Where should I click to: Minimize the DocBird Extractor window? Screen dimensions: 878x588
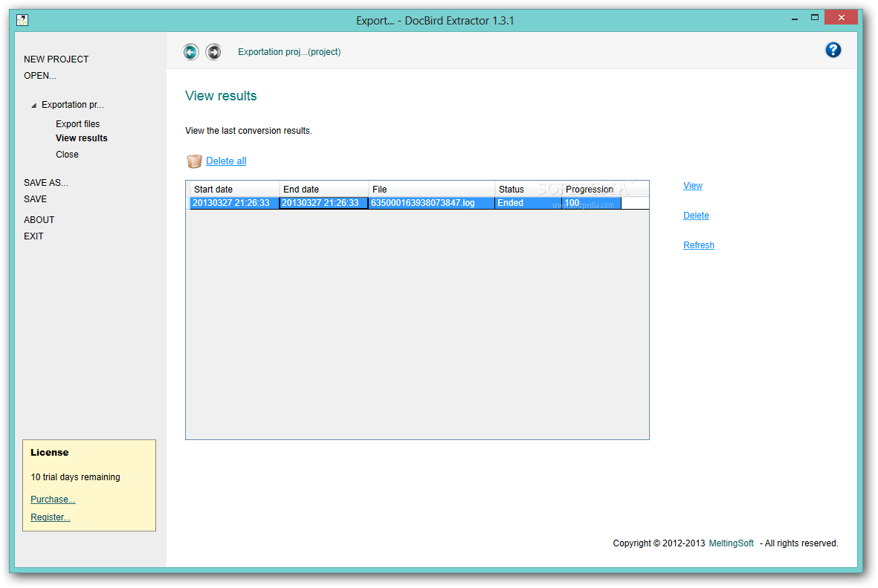(x=795, y=18)
